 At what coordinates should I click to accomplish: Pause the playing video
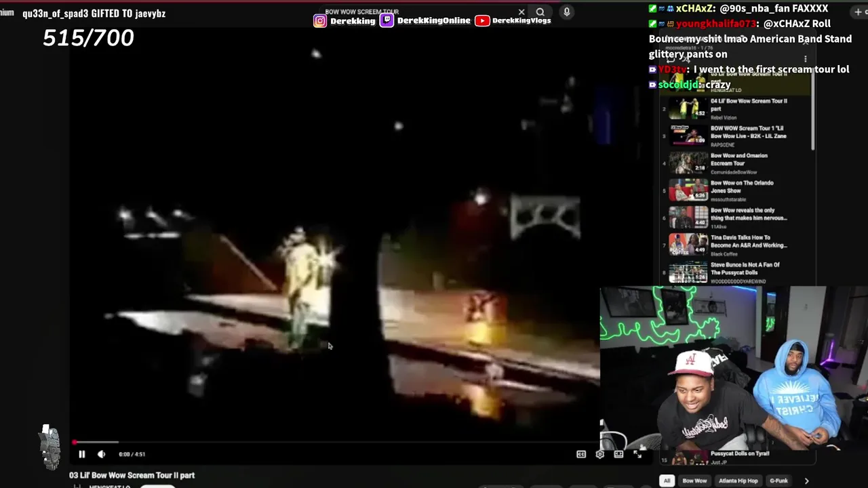pyautogui.click(x=81, y=454)
